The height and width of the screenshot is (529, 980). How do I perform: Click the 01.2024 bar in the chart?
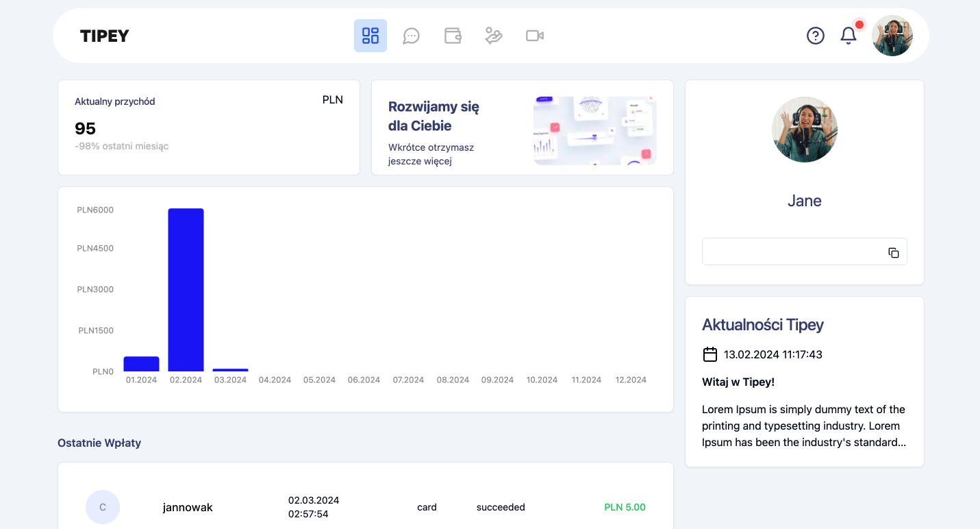(141, 364)
